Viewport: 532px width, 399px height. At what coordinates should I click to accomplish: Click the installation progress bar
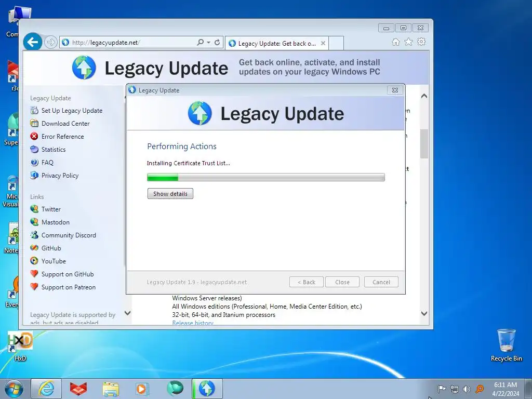pos(265,177)
